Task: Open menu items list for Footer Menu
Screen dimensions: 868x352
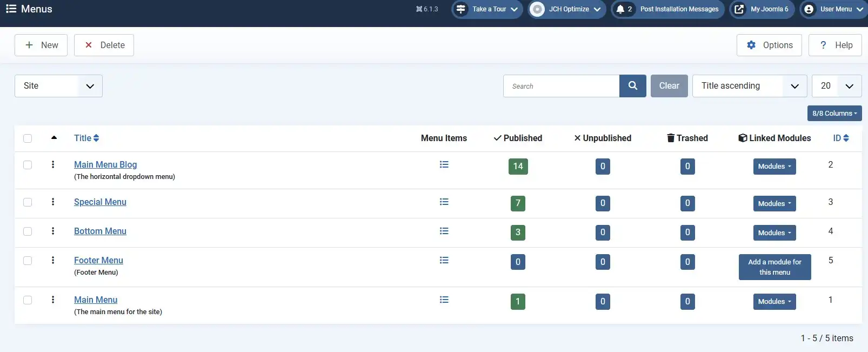Action: [444, 260]
